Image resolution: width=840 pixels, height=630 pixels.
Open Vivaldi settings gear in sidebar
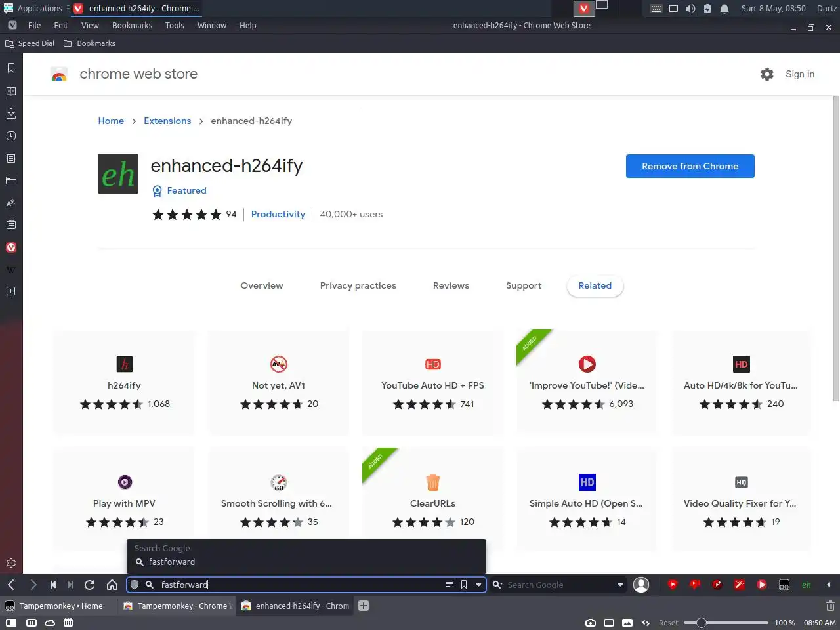[11, 563]
